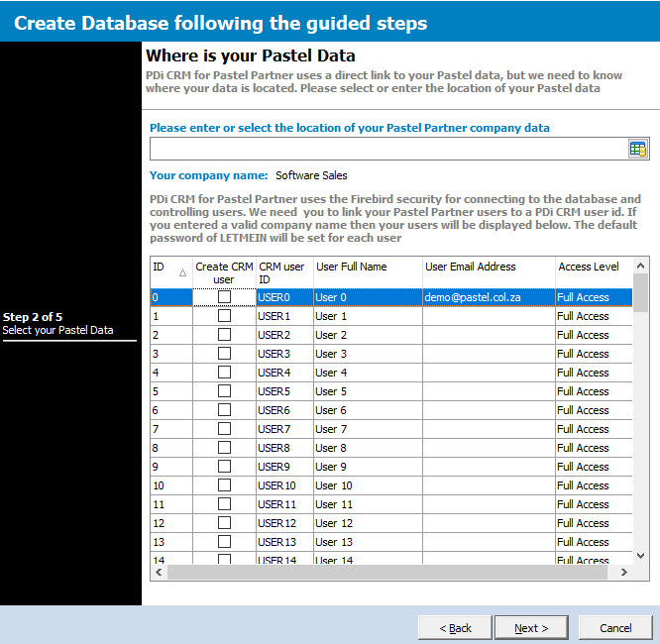The height and width of the screenshot is (644, 660).
Task: Click the CRM user ID column header
Action: point(284,272)
